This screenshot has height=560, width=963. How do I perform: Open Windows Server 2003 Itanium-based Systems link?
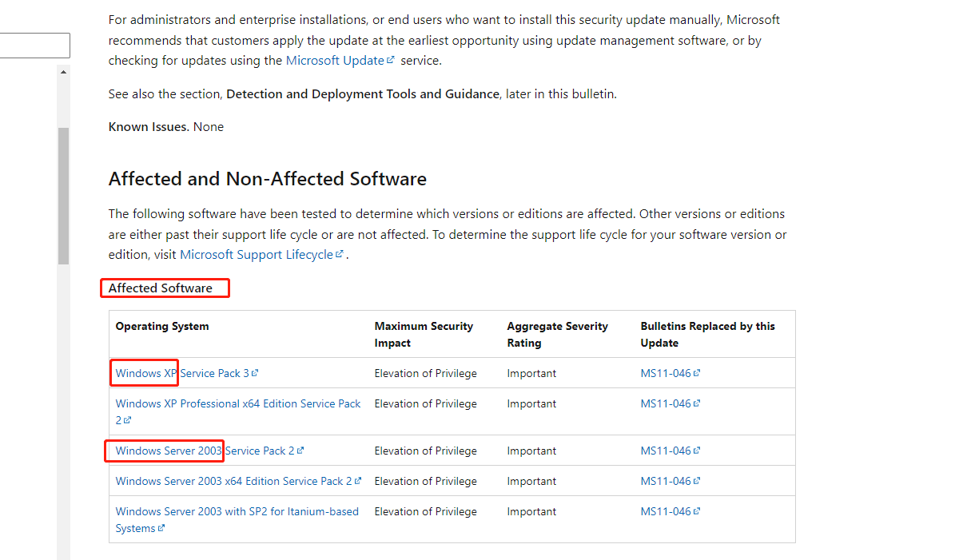click(237, 519)
